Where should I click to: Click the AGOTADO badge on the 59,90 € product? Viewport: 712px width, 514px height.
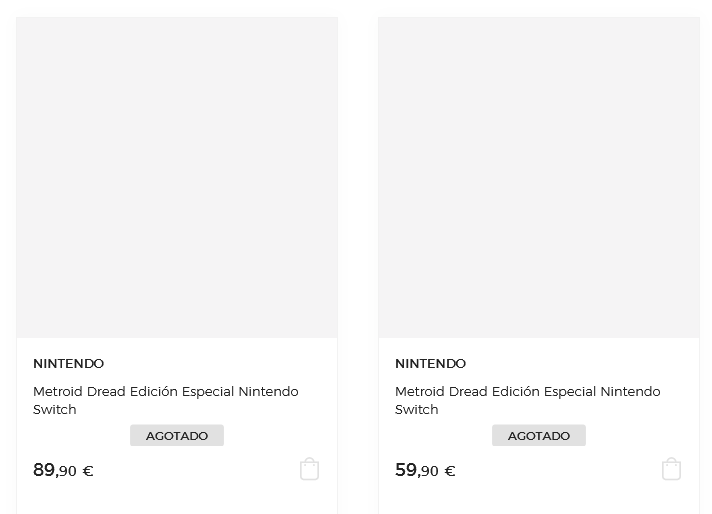(539, 436)
